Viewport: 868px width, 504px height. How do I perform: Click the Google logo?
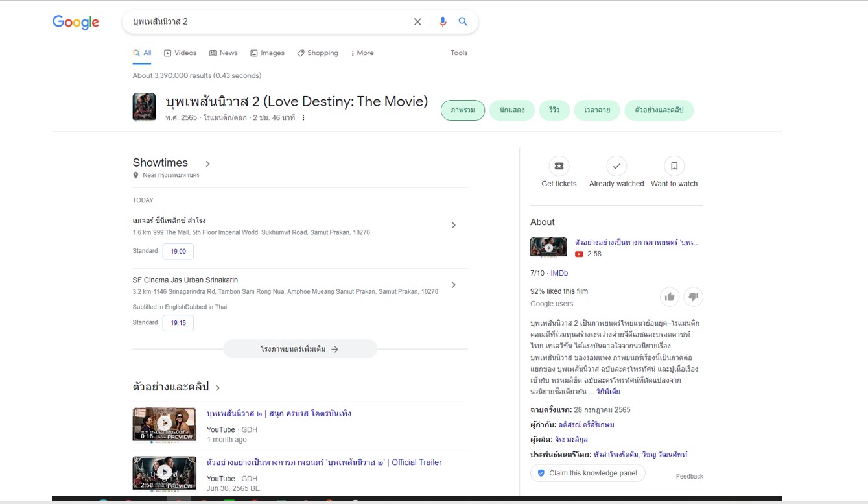(76, 23)
